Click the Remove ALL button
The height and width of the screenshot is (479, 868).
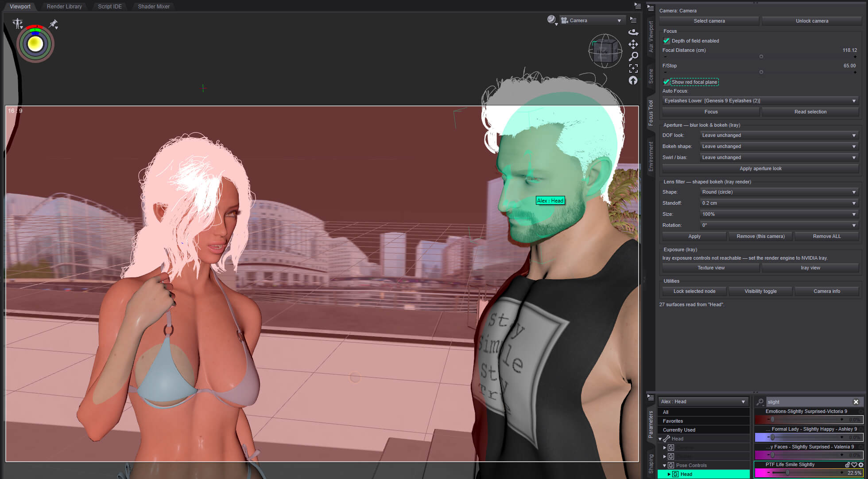[827, 237]
